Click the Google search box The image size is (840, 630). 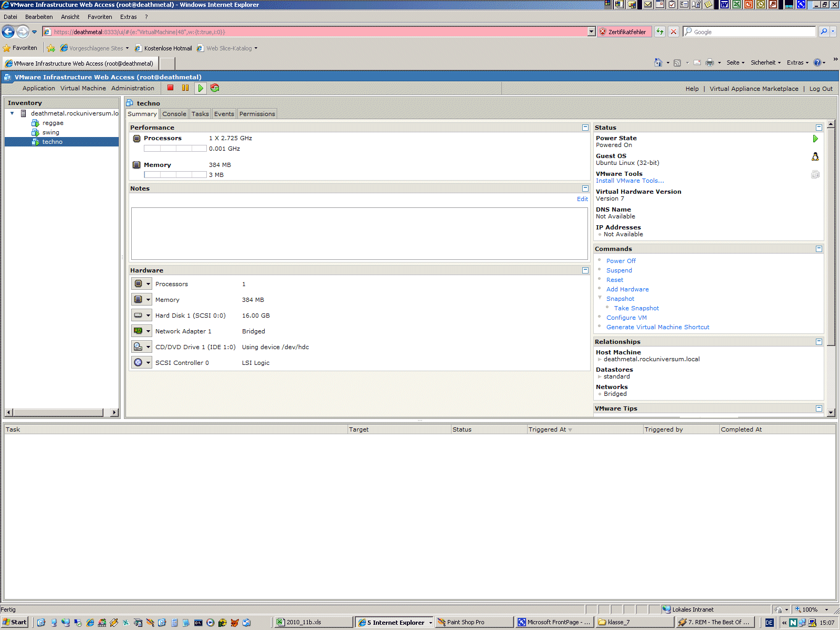[750, 32]
